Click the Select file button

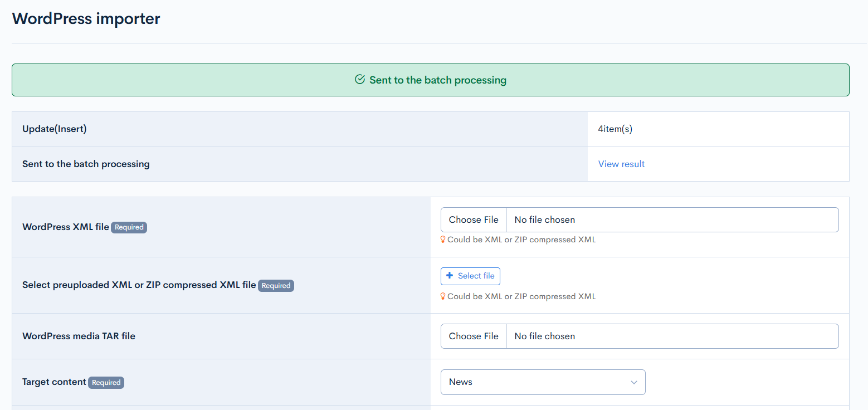(470, 276)
